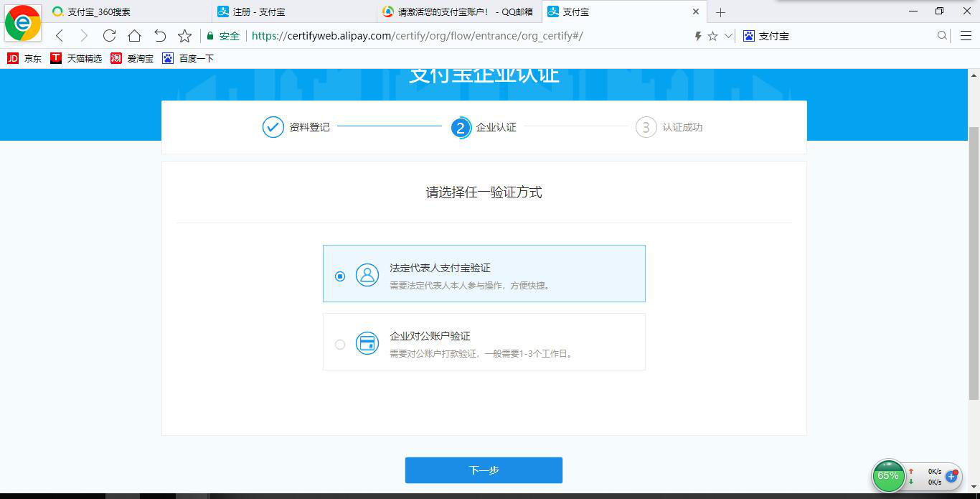Click the 360 browser logo icon

tap(23, 23)
